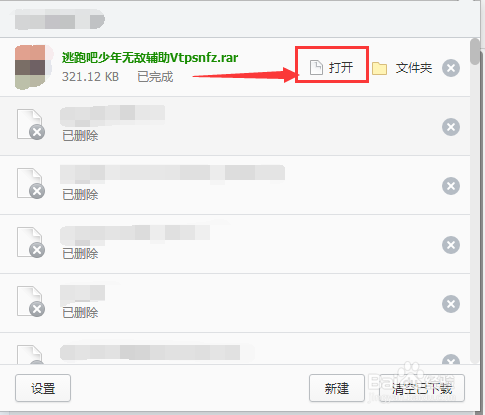Remove the partially visible bottom download entry
This screenshot has height=415, width=485.
(x=451, y=359)
